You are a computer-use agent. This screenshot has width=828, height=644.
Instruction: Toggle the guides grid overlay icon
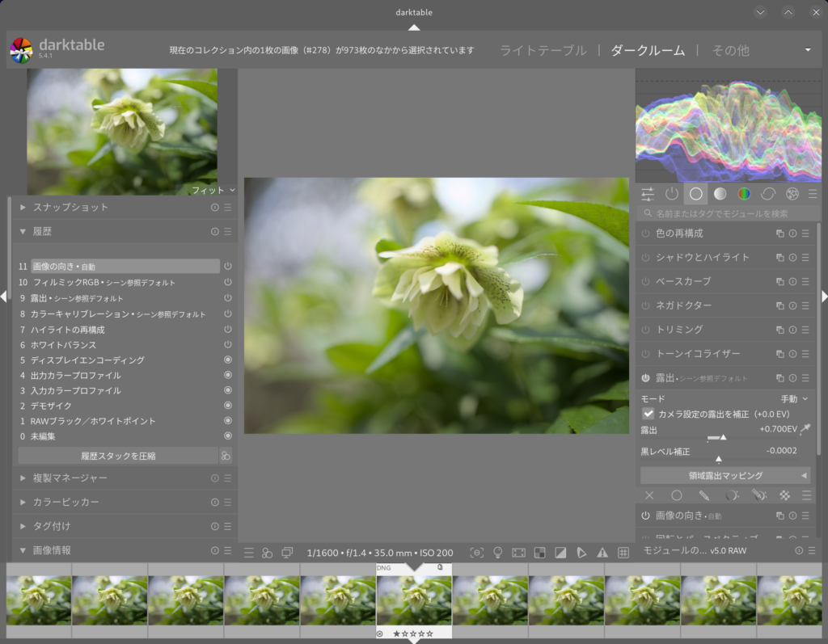[623, 553]
